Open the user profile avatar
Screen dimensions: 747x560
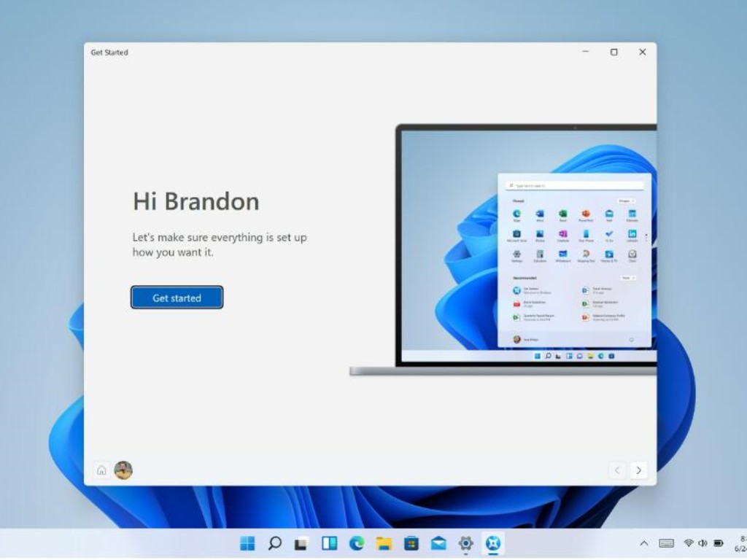tap(123, 470)
